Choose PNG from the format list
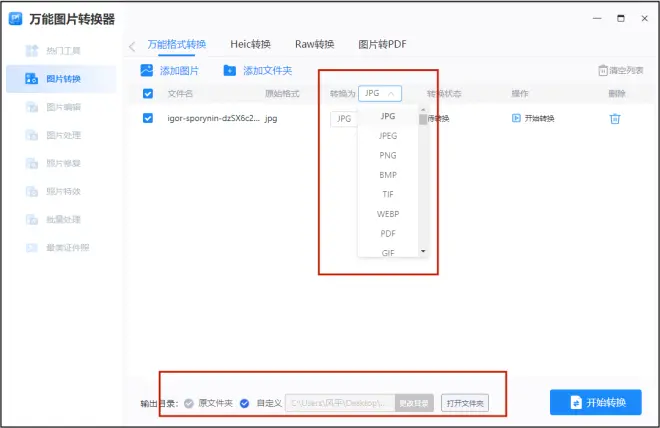Screen dimensions: 660x428 pos(388,155)
